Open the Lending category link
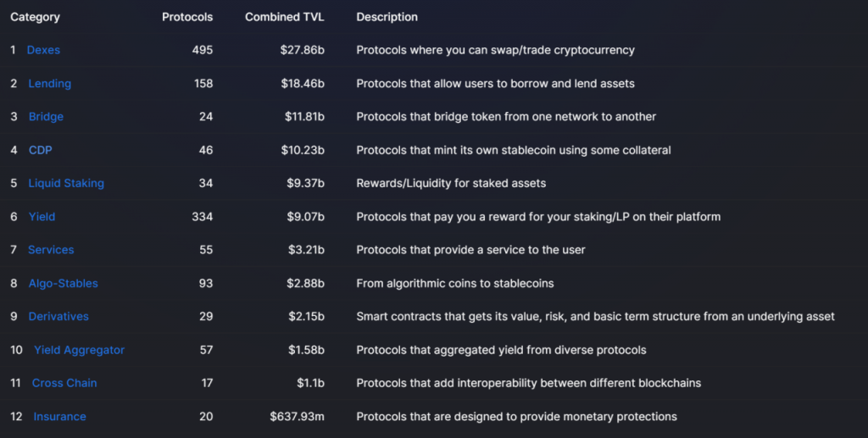 (50, 84)
